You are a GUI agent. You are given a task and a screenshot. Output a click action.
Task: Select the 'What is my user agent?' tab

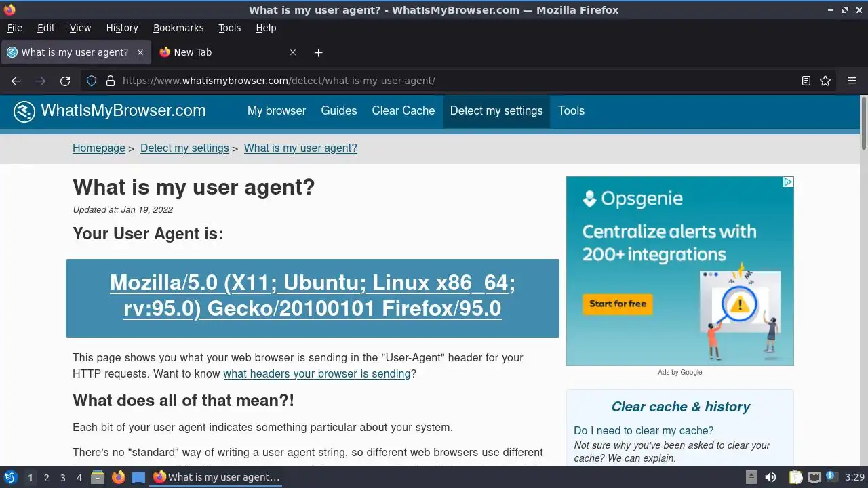click(75, 52)
